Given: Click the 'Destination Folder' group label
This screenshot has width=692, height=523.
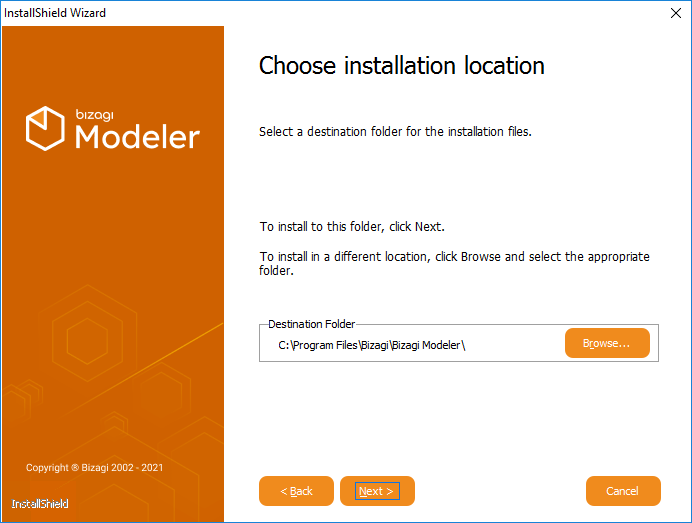Looking at the screenshot, I should coord(312,324).
